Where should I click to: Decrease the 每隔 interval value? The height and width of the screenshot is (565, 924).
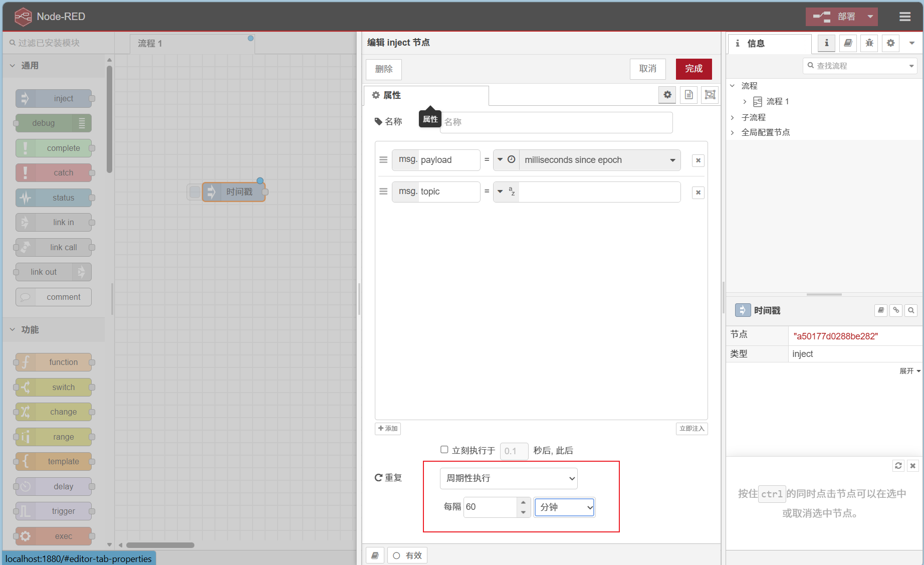click(x=524, y=512)
